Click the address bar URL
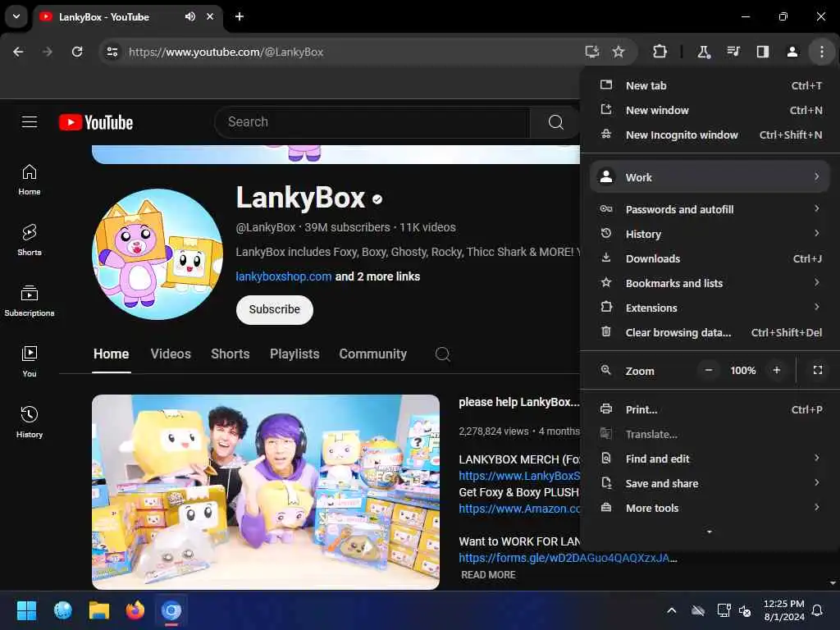Screen dimensions: 840x630 [x=226, y=52]
